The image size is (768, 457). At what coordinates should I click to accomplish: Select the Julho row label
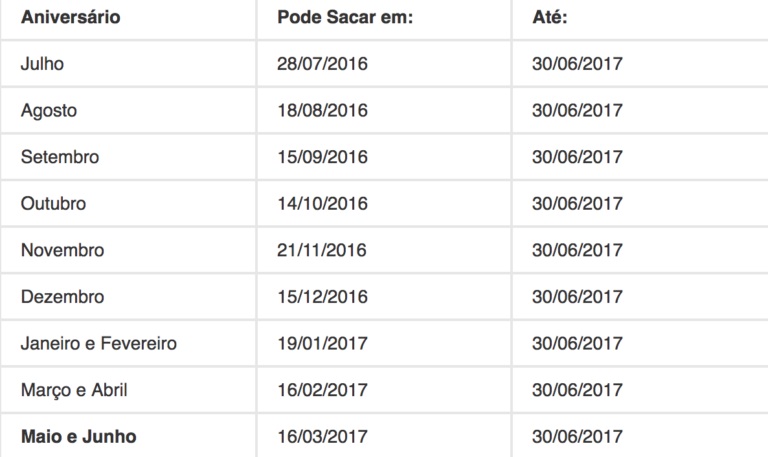[42, 64]
